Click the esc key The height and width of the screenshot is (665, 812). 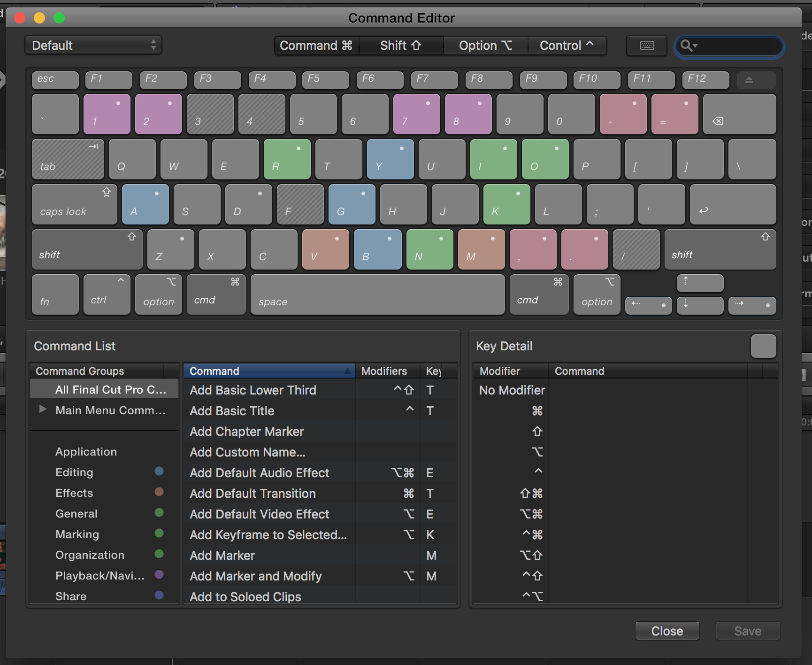(x=55, y=80)
